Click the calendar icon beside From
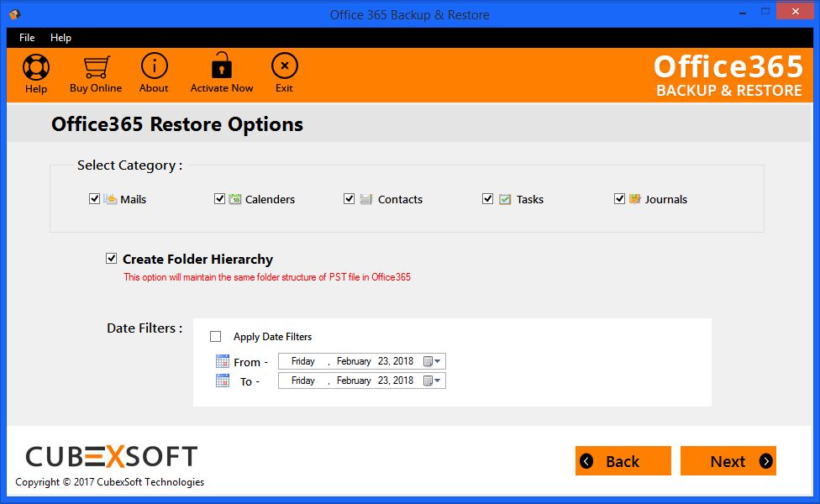820x504 pixels. pyautogui.click(x=223, y=362)
